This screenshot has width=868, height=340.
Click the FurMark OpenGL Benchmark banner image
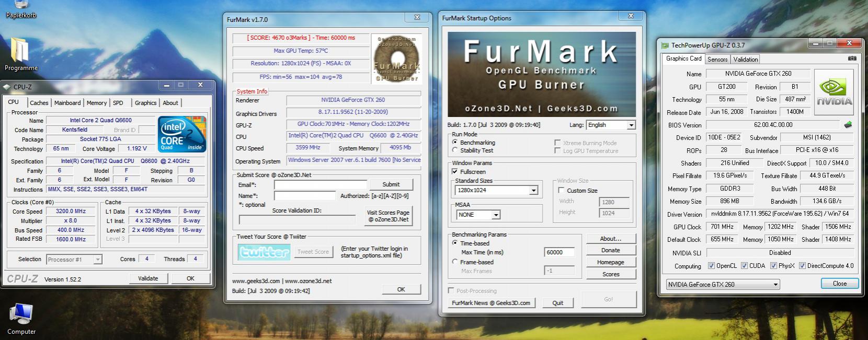coord(541,74)
